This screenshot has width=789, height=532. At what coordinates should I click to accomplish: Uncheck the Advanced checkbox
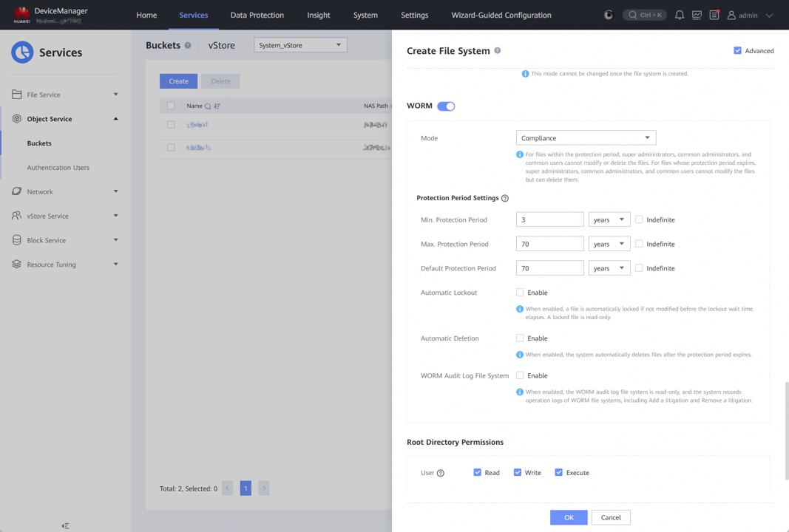point(737,51)
